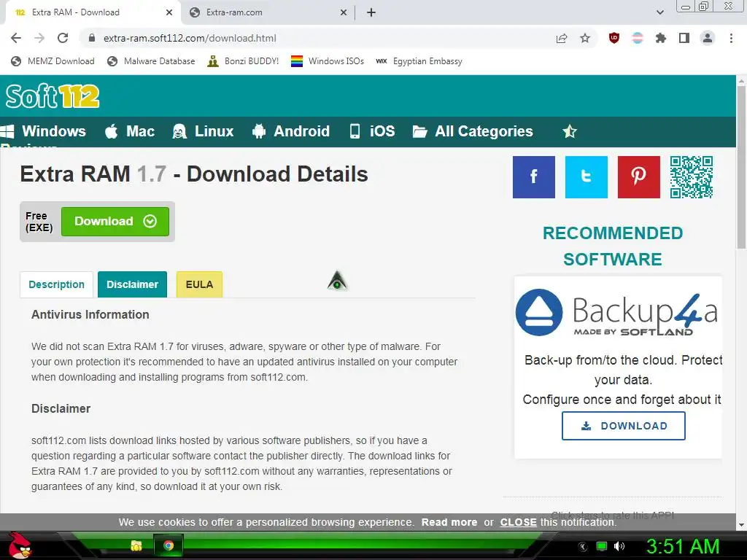The height and width of the screenshot is (560, 747).
Task: Click the share page icon in address bar
Action: (x=562, y=38)
